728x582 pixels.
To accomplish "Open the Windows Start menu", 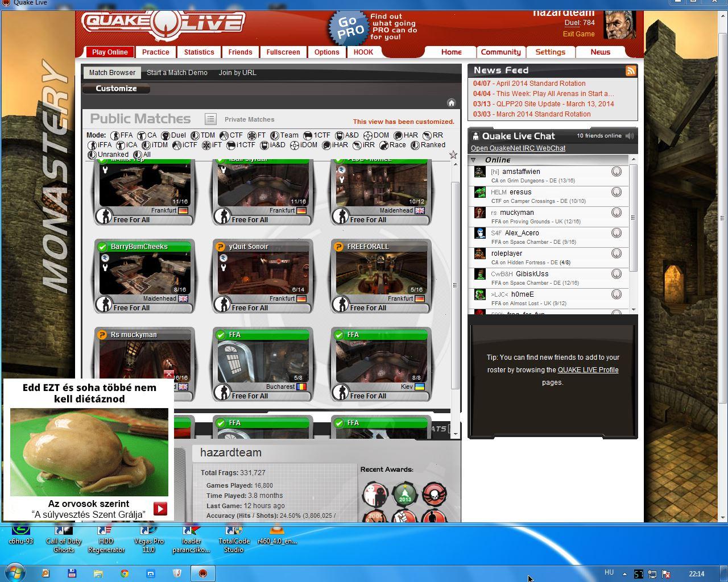I will 15,573.
